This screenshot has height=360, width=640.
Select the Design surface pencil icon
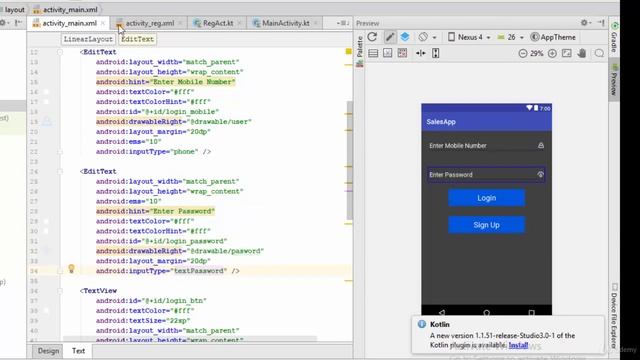(x=390, y=37)
